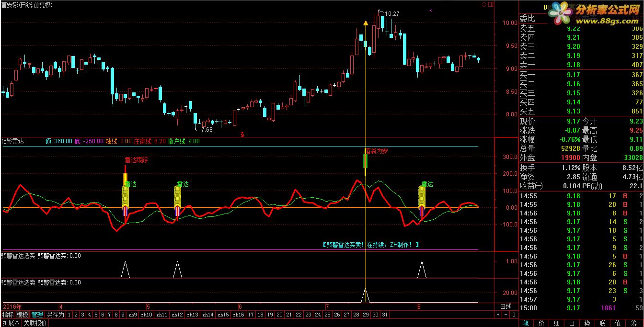Click the 日线 period label on time axis
This screenshot has width=644, height=327.
point(506,306)
